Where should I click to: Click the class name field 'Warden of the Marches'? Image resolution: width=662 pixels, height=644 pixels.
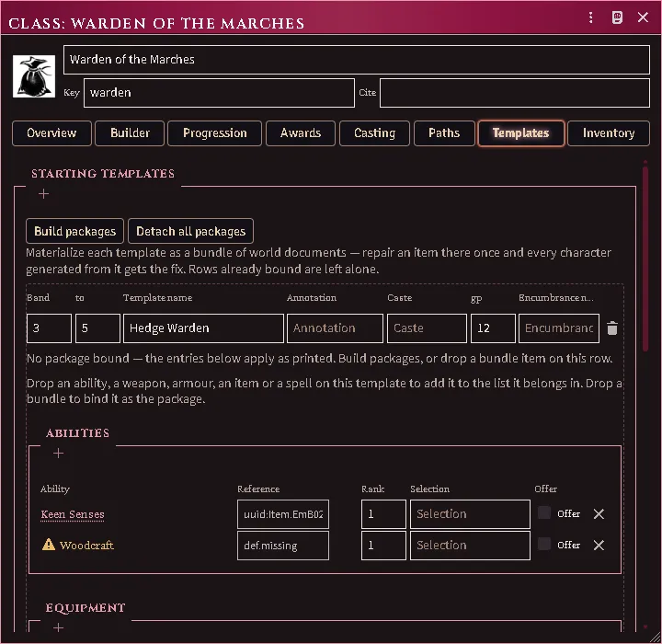357,60
